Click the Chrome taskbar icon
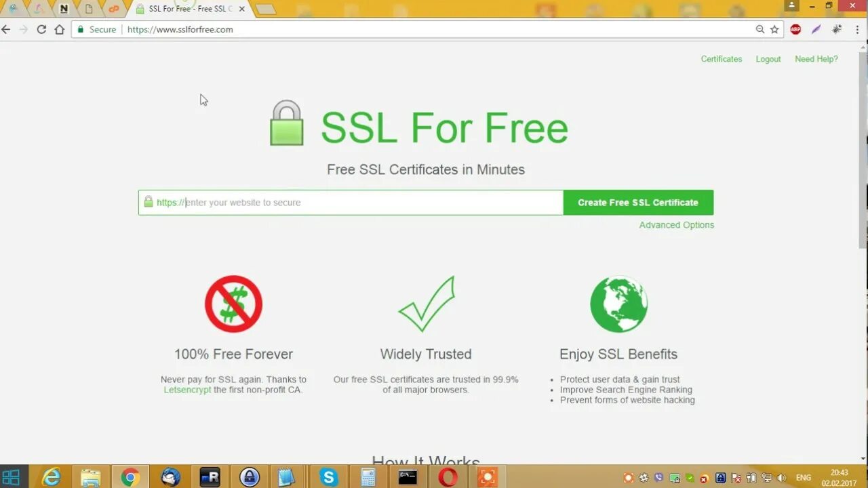This screenshot has height=488, width=868. 130,477
